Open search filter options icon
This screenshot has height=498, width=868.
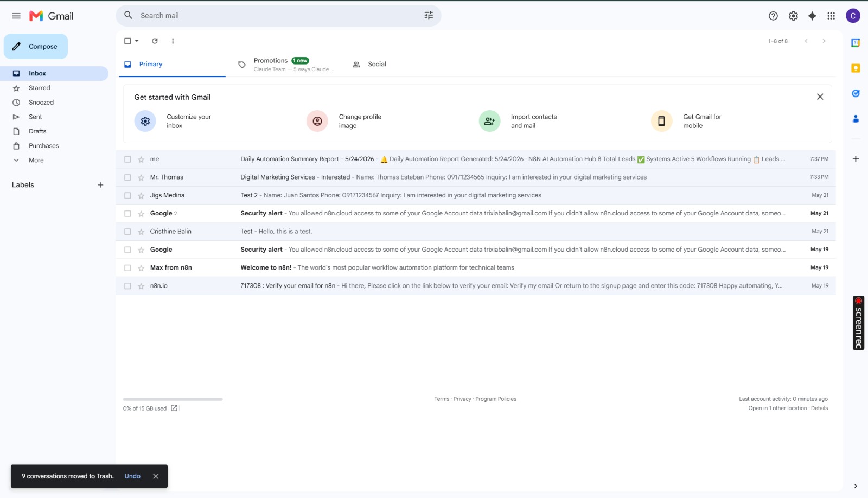click(429, 15)
